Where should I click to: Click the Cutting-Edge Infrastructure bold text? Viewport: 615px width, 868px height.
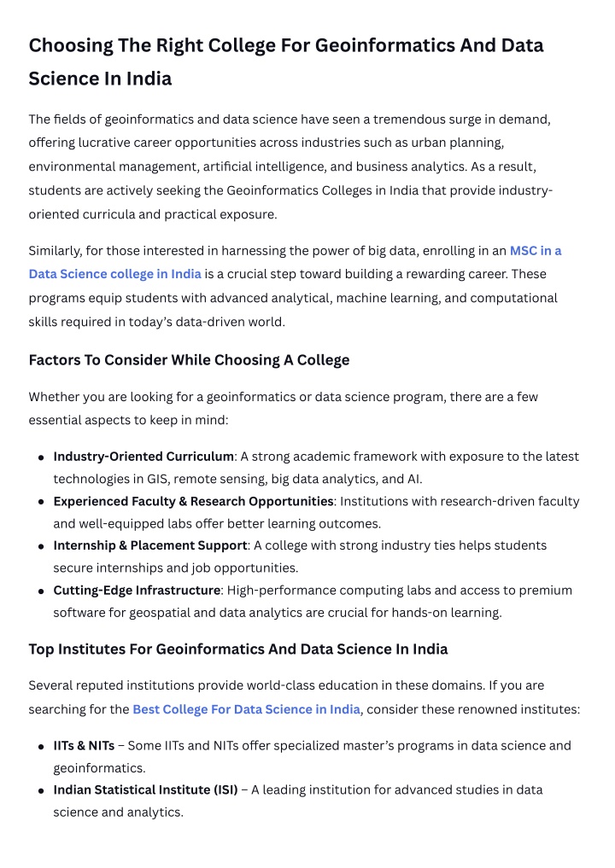coord(137,590)
